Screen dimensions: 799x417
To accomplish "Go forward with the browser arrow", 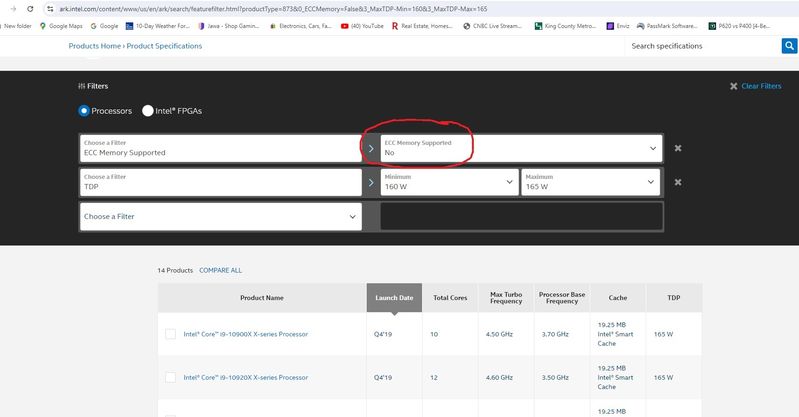I will pos(13,9).
